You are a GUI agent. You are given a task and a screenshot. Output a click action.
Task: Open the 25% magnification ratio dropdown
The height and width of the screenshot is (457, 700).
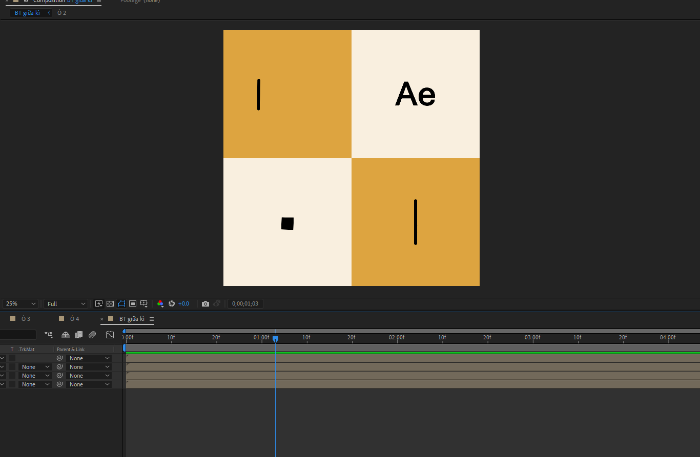pos(20,303)
